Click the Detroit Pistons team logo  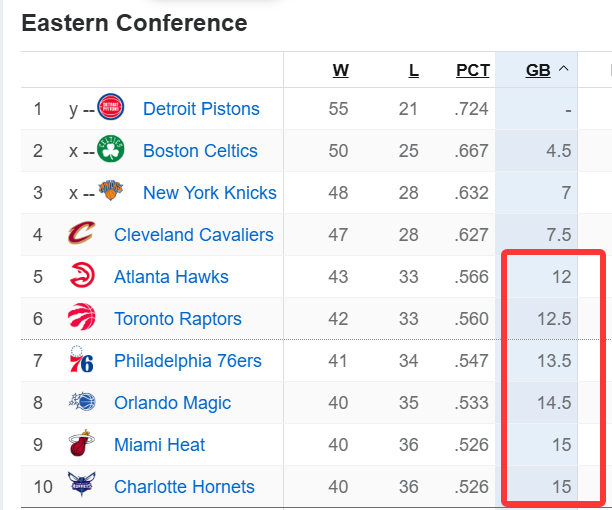point(110,108)
